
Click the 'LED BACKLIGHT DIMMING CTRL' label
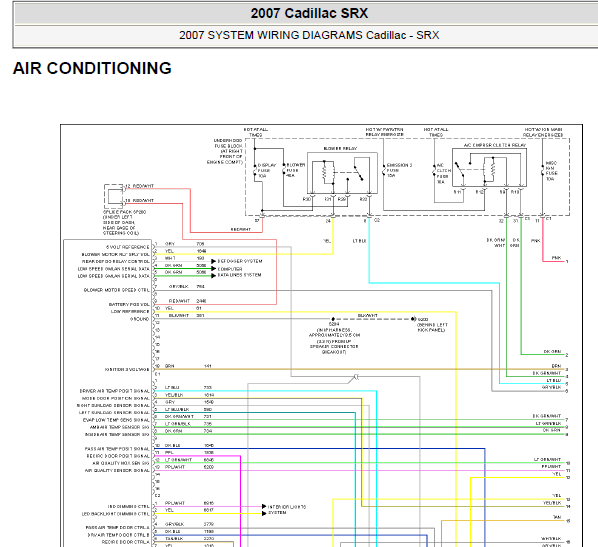(116, 514)
